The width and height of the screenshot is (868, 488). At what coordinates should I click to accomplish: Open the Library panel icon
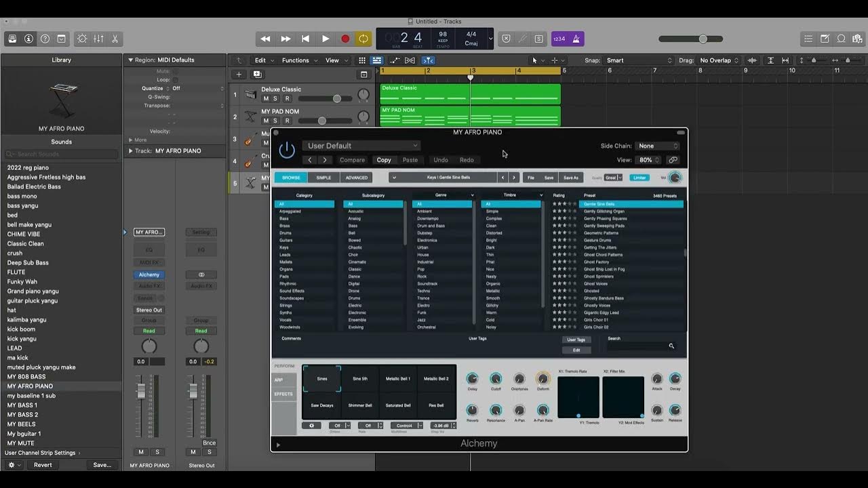12,39
